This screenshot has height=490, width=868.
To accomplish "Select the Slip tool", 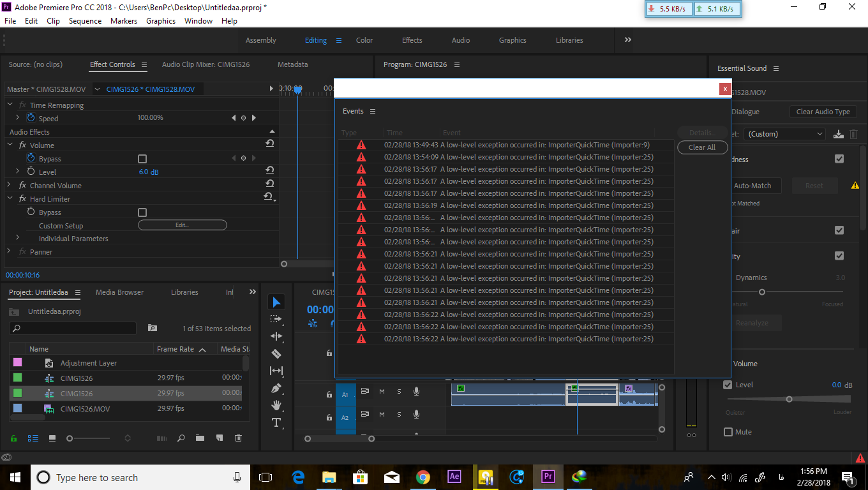I will (276, 371).
